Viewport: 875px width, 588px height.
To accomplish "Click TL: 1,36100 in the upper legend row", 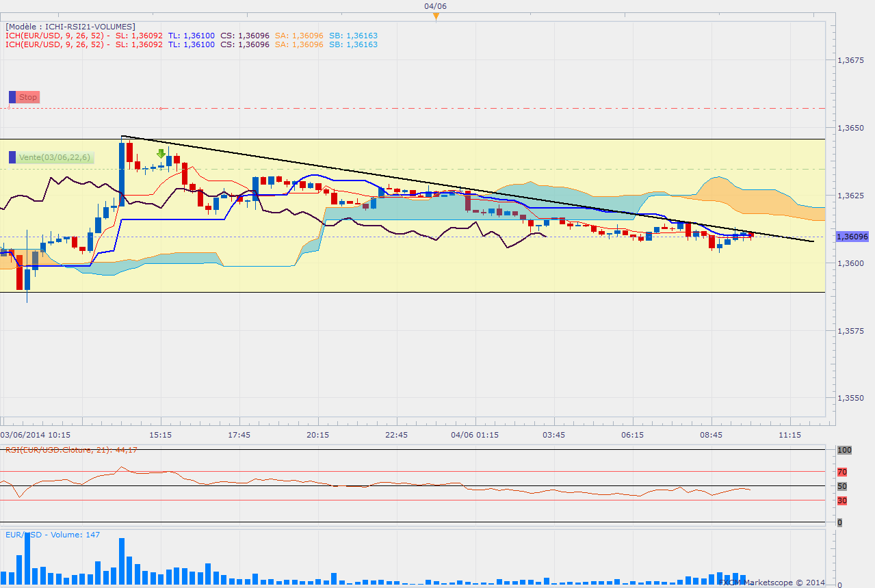I will (x=191, y=36).
